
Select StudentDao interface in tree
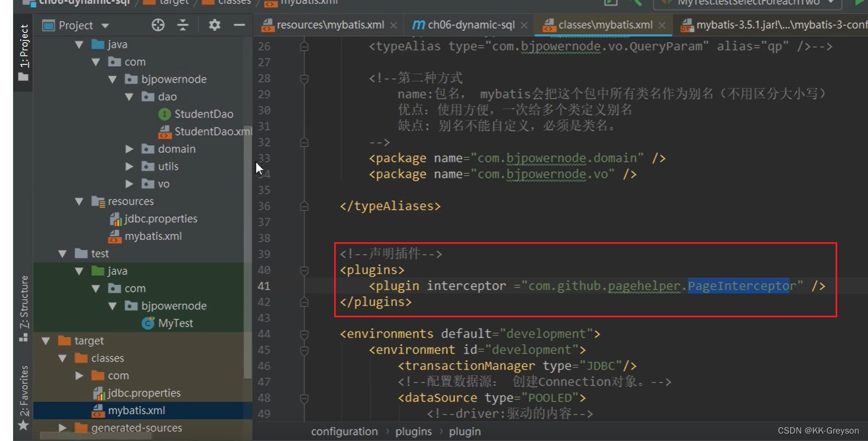[x=204, y=114]
